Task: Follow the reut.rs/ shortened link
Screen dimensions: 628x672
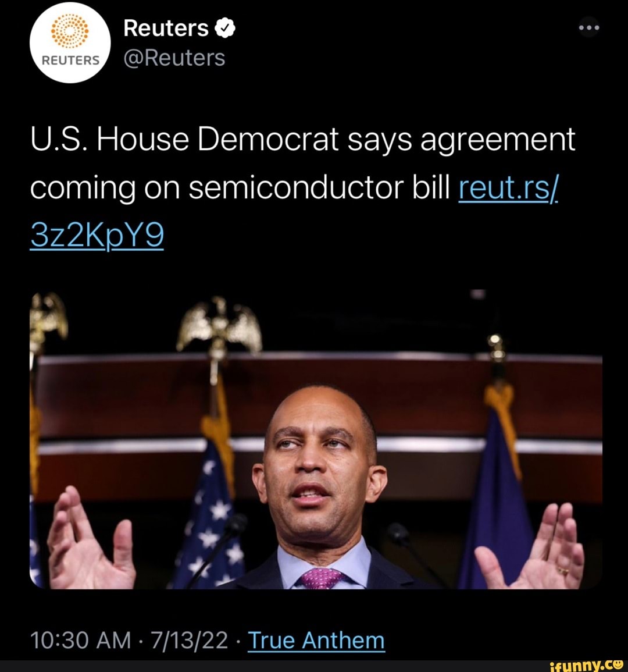Action: coord(508,188)
